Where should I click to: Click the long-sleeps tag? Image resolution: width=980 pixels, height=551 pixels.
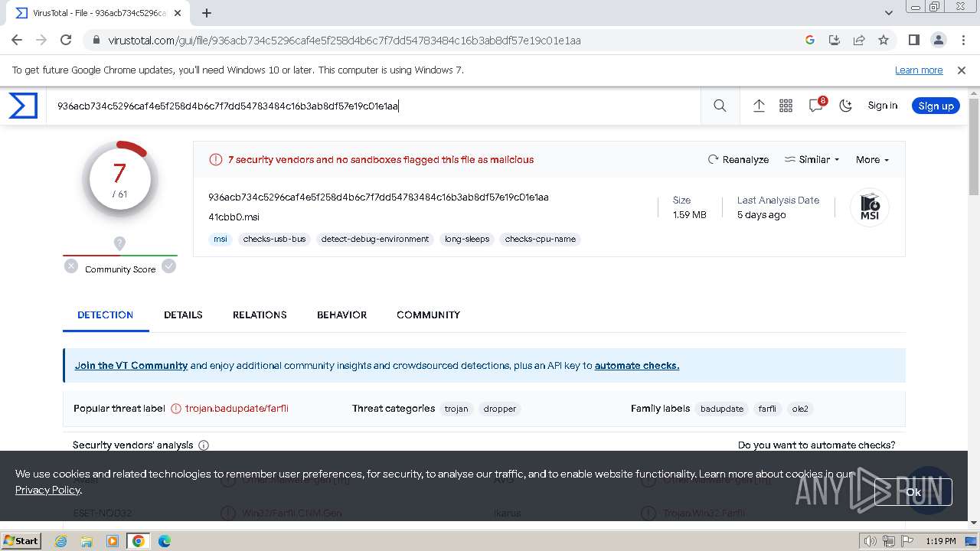pos(467,239)
